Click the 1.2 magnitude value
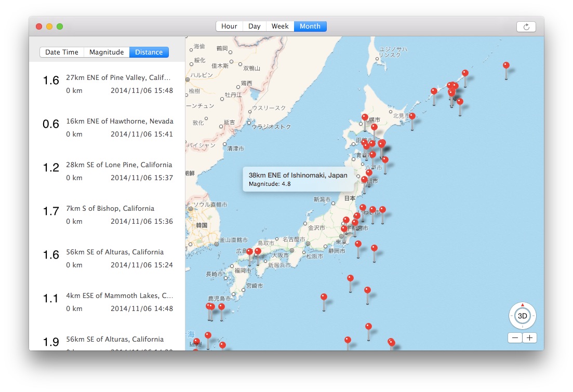573x392 pixels. pyautogui.click(x=51, y=168)
